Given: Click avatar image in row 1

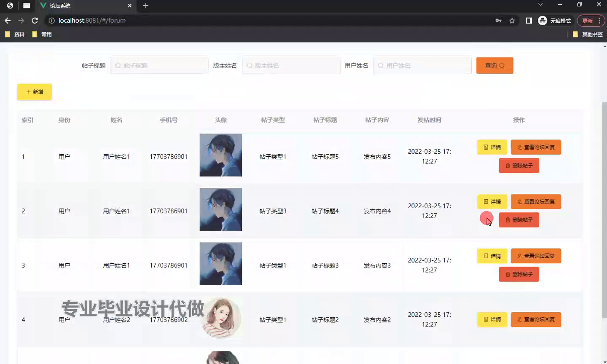Looking at the screenshot, I should pyautogui.click(x=221, y=155).
